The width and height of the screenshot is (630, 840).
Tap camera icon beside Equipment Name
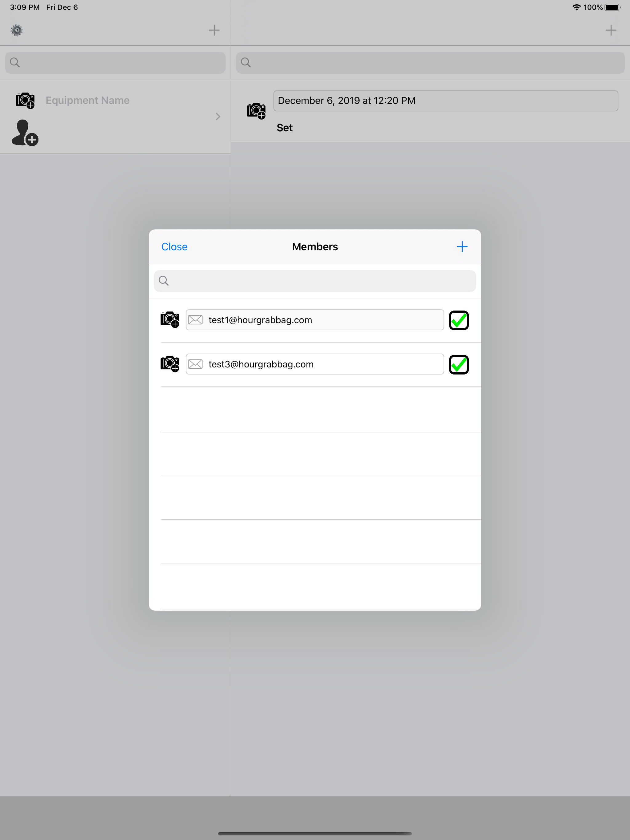(x=26, y=101)
